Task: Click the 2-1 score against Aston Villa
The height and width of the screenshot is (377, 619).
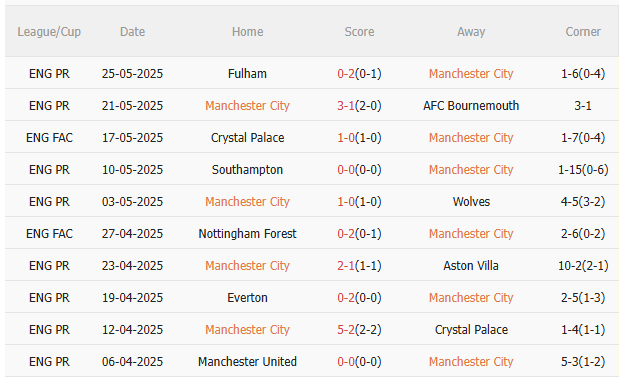Action: pos(359,266)
